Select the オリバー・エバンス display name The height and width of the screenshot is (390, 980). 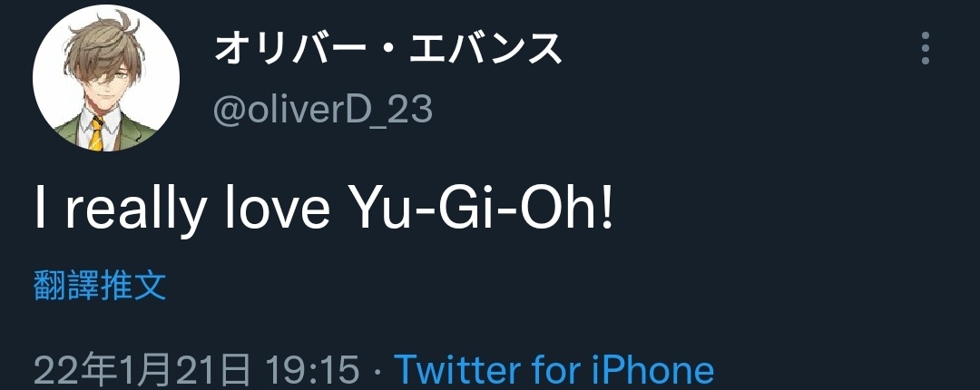pyautogui.click(x=388, y=49)
